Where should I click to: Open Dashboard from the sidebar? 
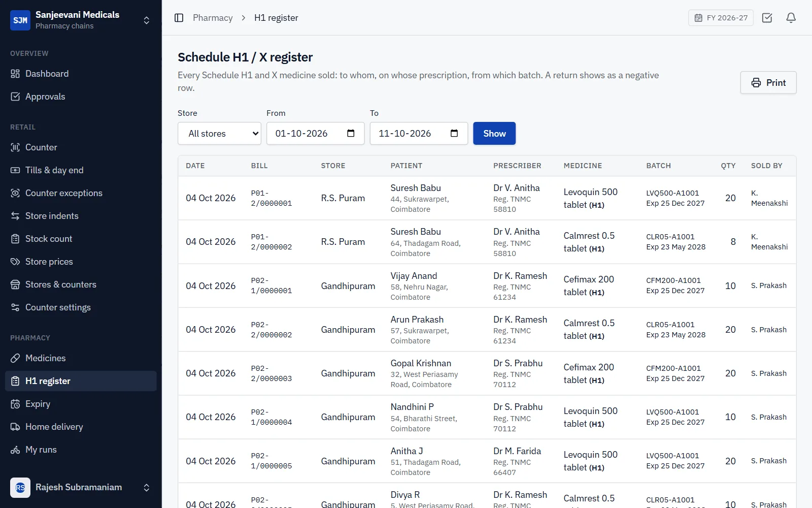[x=81, y=74]
